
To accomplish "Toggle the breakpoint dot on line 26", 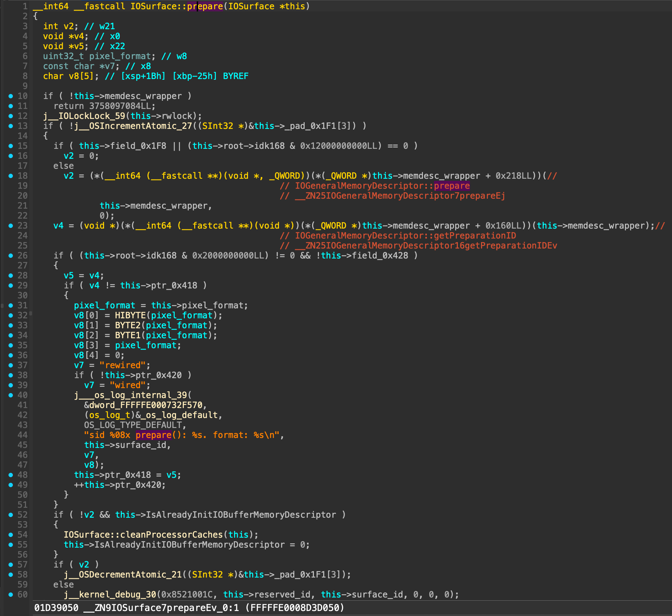I will tap(11, 255).
